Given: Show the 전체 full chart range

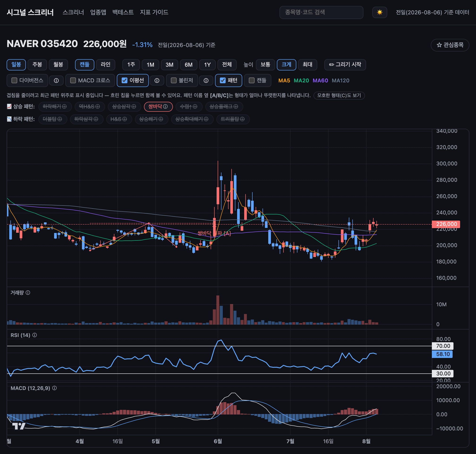Looking at the screenshot, I should click(x=227, y=65).
